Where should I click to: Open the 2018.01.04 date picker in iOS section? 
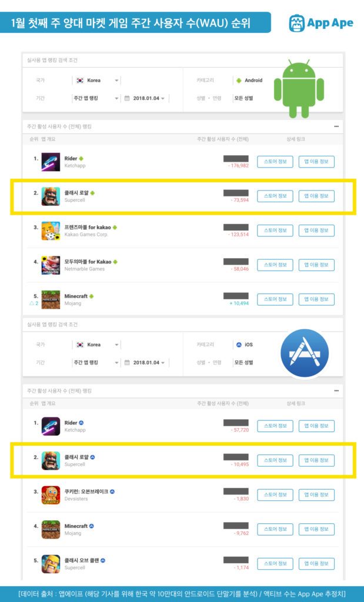(x=145, y=363)
